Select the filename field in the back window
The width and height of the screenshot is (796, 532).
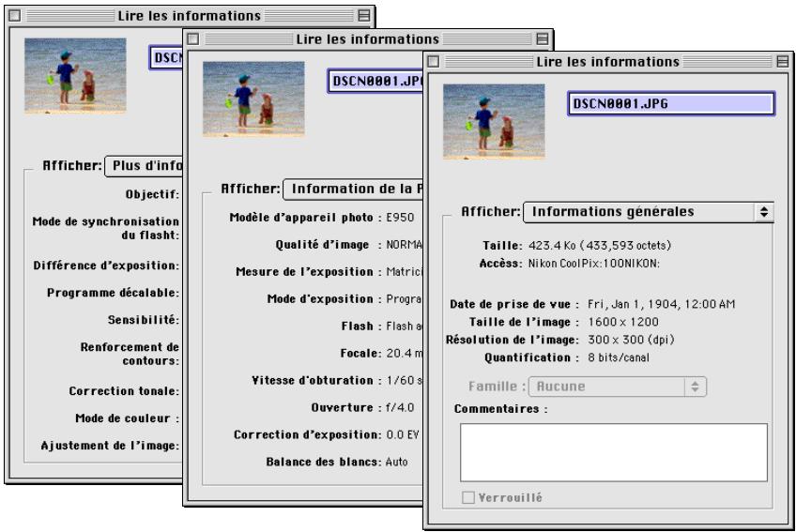[166, 58]
